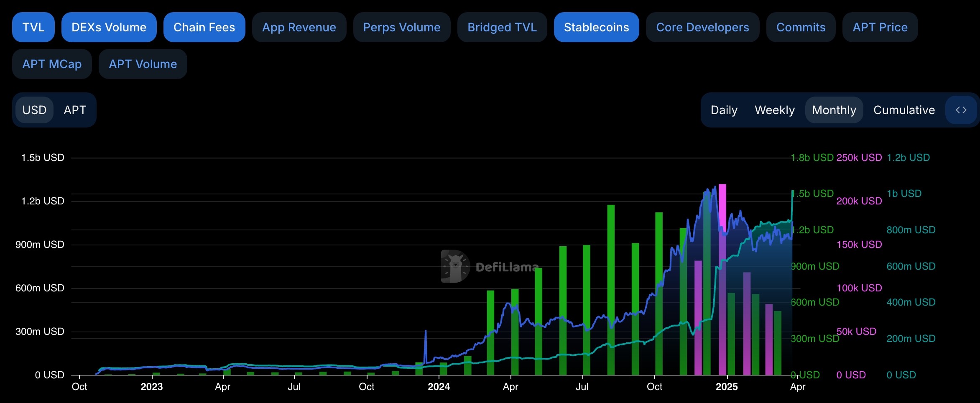Viewport: 980px width, 403px height.
Task: Enable the Core Developers metric
Action: 702,27
